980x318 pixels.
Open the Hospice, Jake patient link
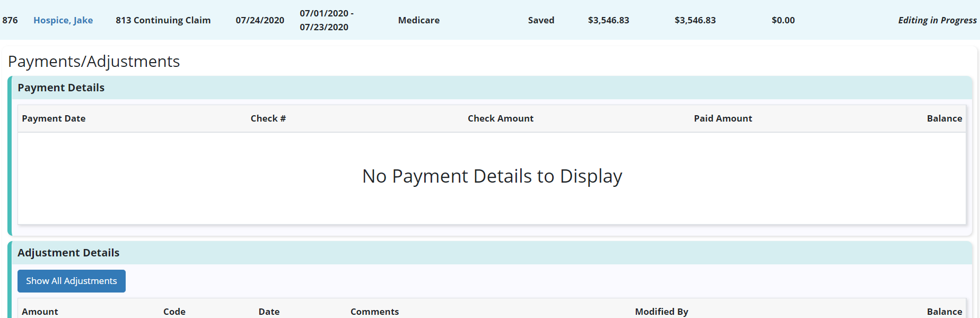pos(63,20)
